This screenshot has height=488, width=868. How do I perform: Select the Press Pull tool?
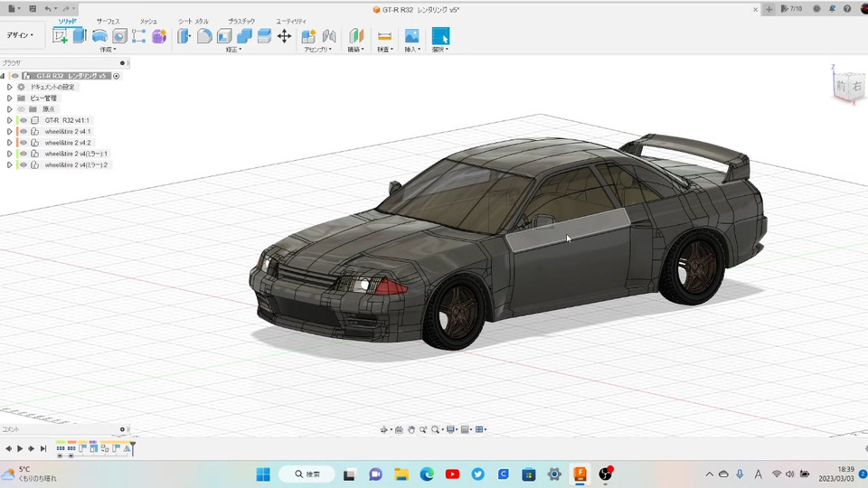[184, 36]
